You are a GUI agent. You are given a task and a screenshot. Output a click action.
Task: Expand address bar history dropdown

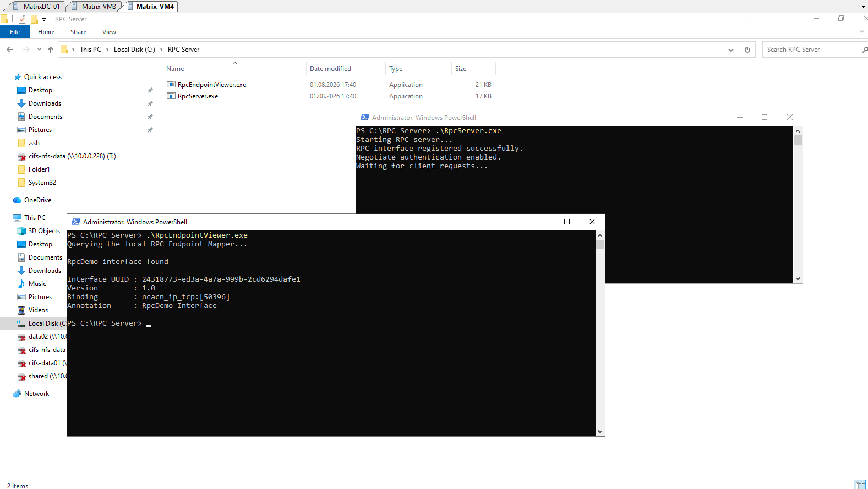click(731, 50)
